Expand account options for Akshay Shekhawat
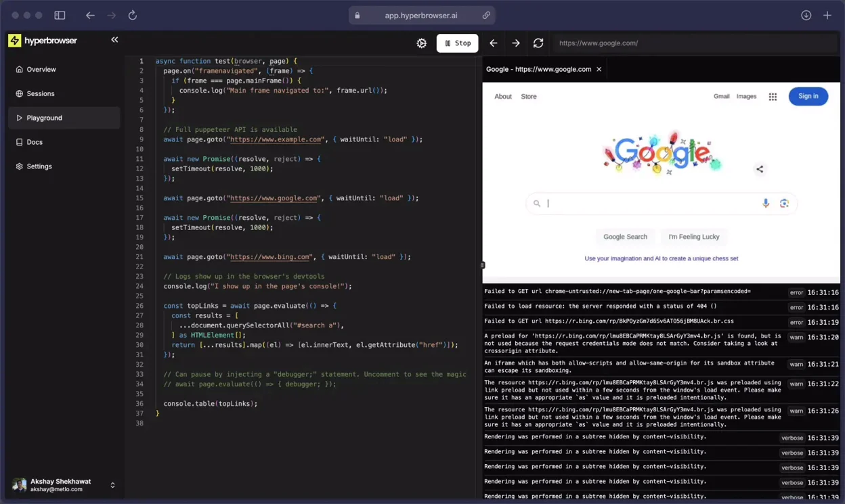The image size is (845, 504). pyautogui.click(x=112, y=484)
